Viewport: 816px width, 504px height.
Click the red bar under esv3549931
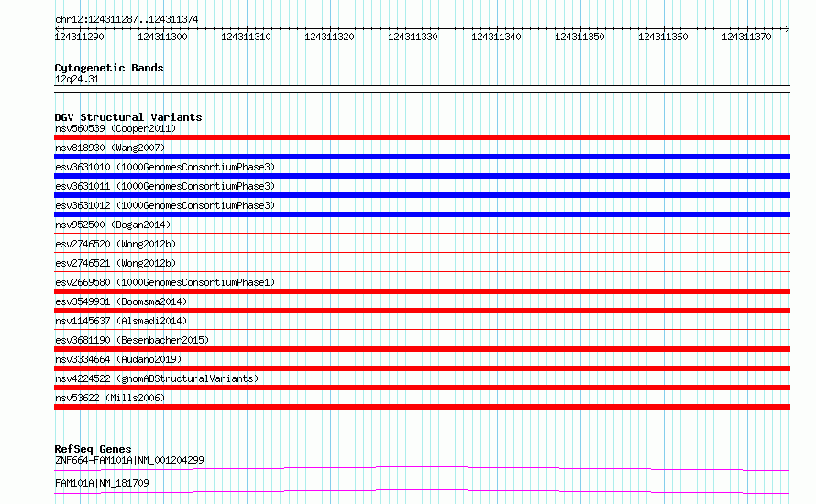(x=422, y=311)
